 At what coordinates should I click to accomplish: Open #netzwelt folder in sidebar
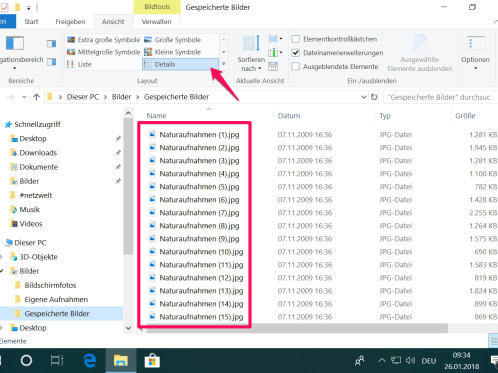(x=31, y=195)
